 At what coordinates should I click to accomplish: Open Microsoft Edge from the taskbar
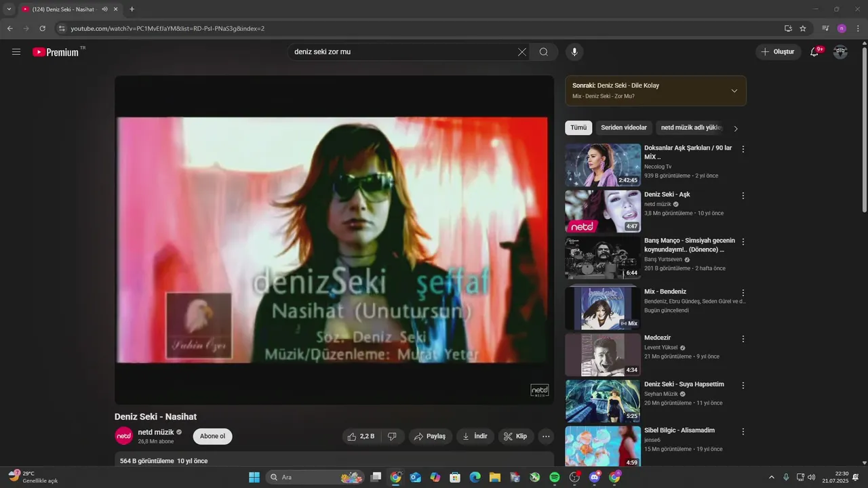pyautogui.click(x=475, y=477)
